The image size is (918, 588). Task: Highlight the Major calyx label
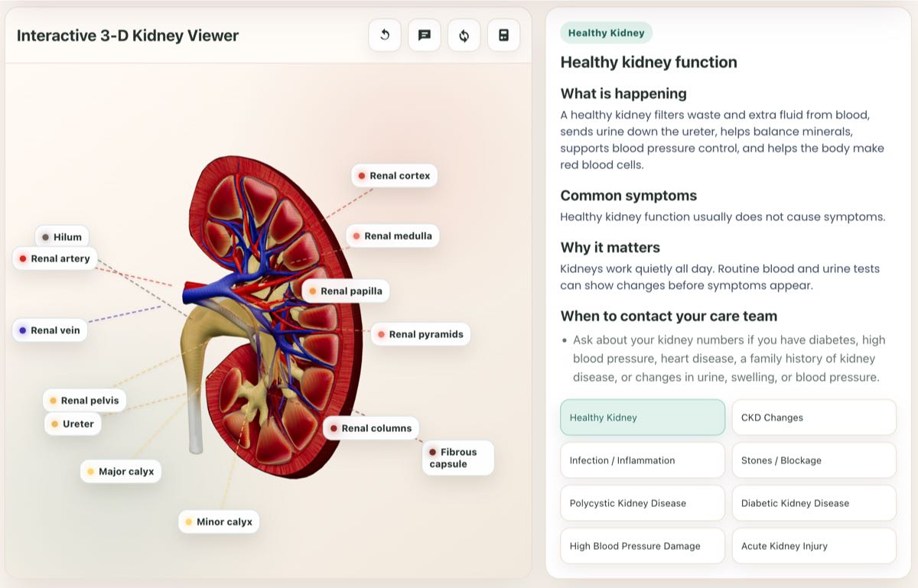[x=121, y=472]
